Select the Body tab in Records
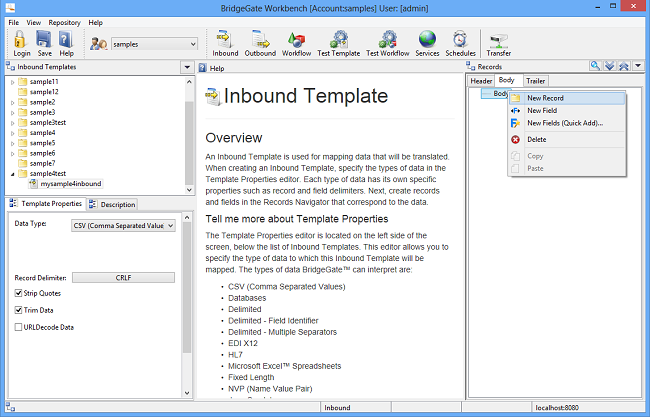650x417 pixels. tap(507, 80)
